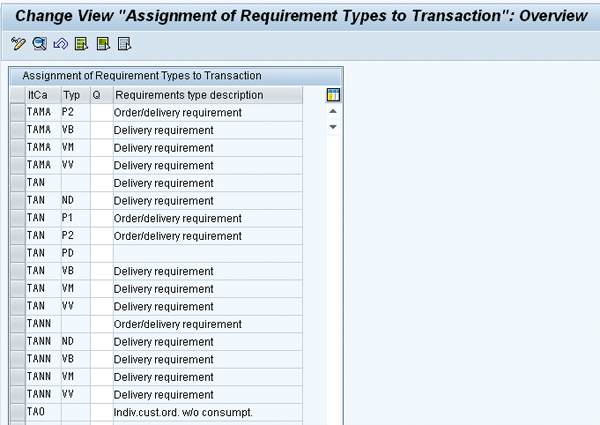Click the Deselect All toolbar icon

click(124, 44)
